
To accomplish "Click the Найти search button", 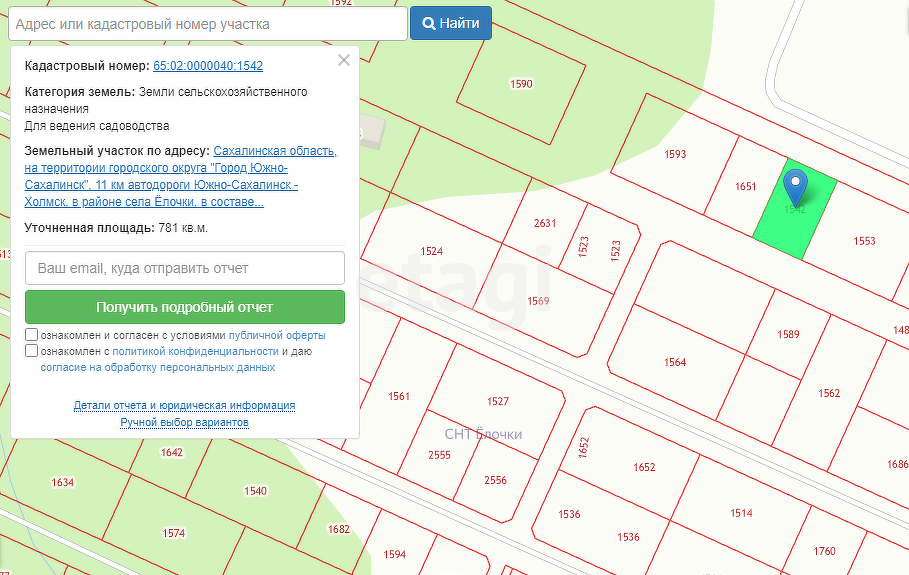I will 450,23.
